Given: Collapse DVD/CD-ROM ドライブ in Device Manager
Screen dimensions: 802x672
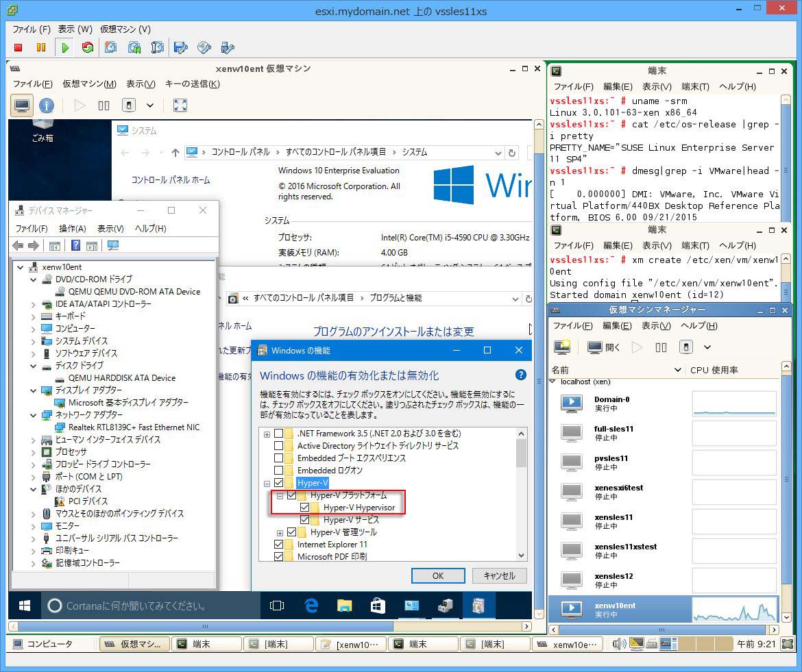Looking at the screenshot, I should (x=34, y=279).
